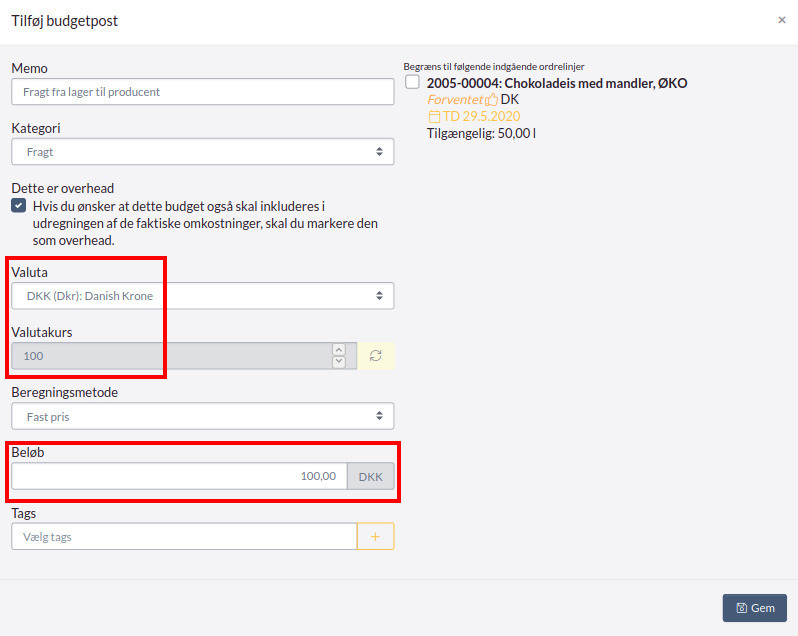The height and width of the screenshot is (636, 798).
Task: Click the Valutakurs number field
Action: point(170,356)
